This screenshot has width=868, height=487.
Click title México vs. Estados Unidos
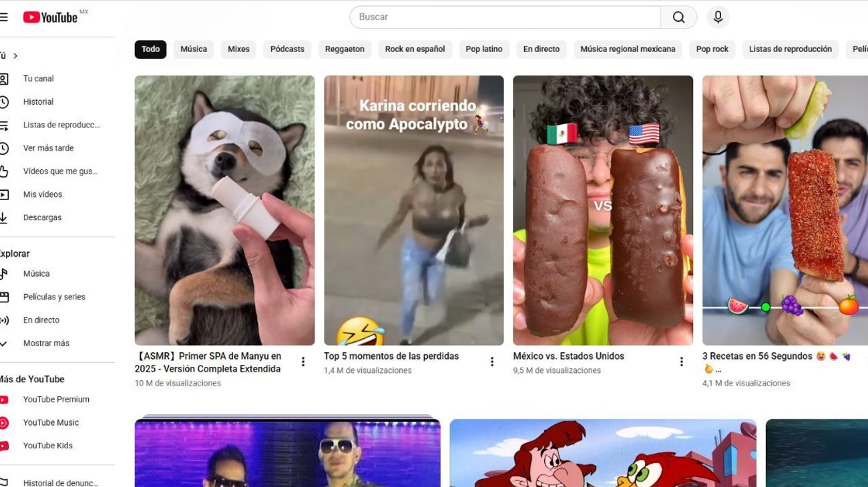tap(569, 356)
